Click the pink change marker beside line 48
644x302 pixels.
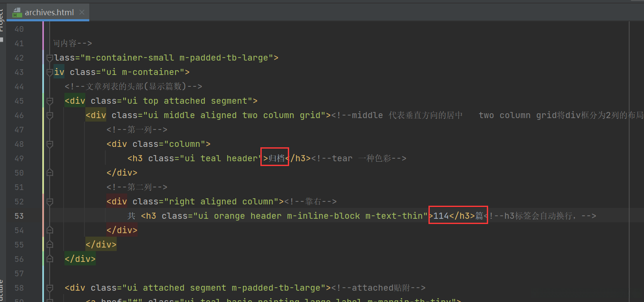pos(44,144)
